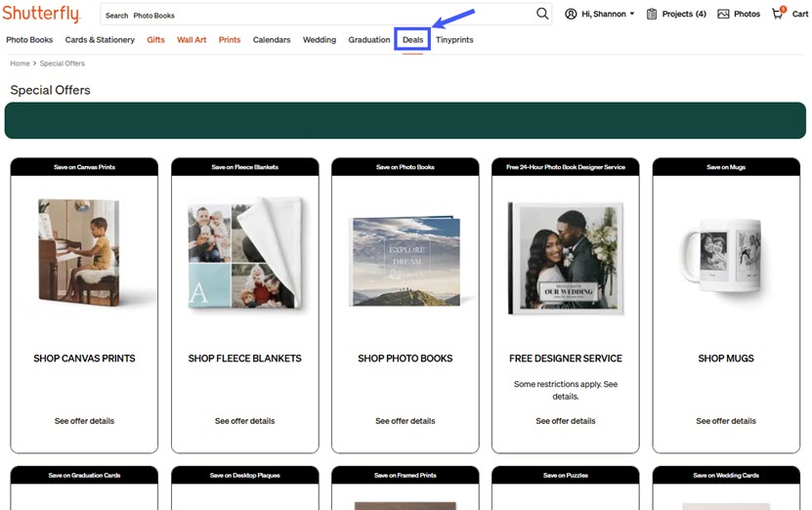
Task: Open the shopping cart icon
Action: tap(779, 13)
